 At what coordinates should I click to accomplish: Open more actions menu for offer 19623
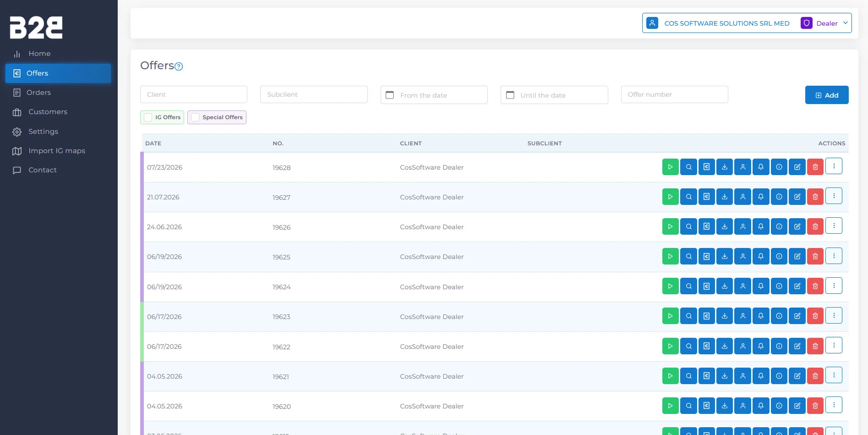click(834, 315)
